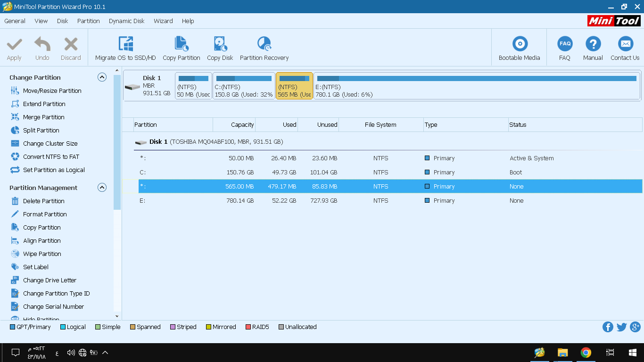Select Set Partition as Logical

(54, 170)
